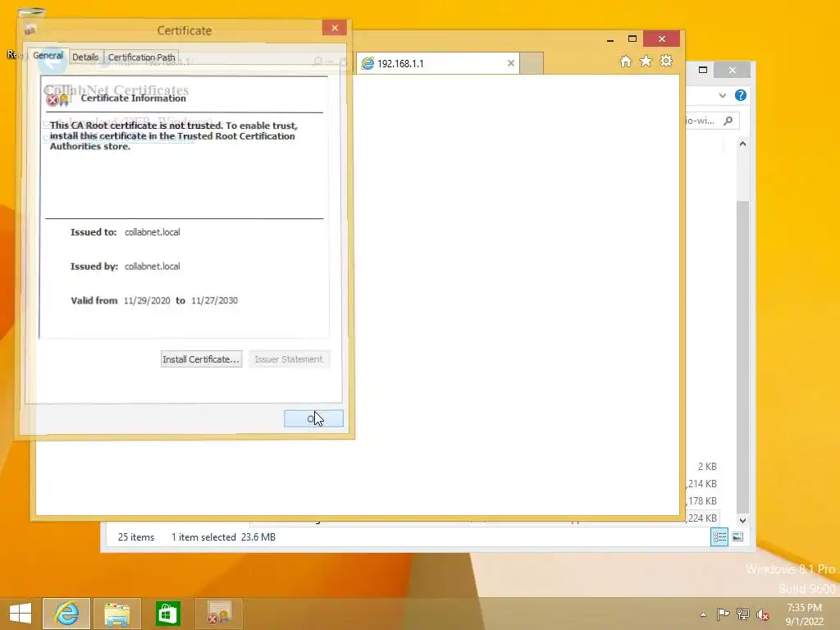Open a new blank Internet Explorer tab
Screen dimensions: 840x630
click(531, 63)
